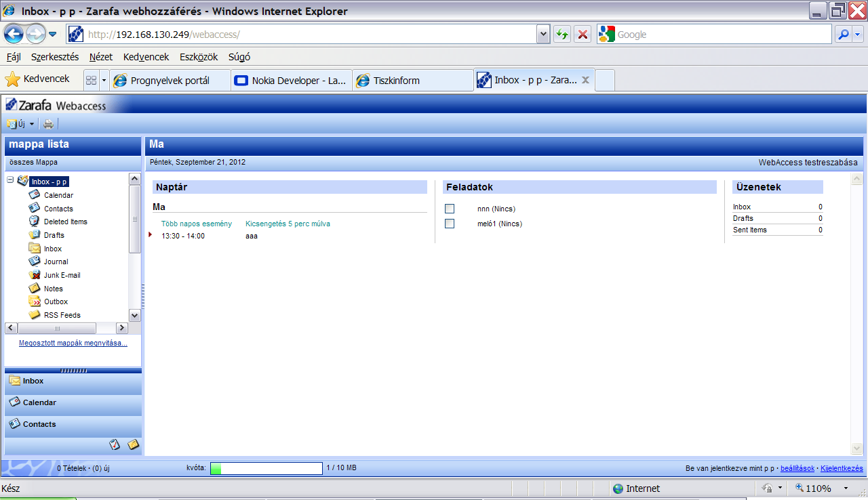Click the Internet zone globe icon
Screen dimensions: 868x500
618,488
